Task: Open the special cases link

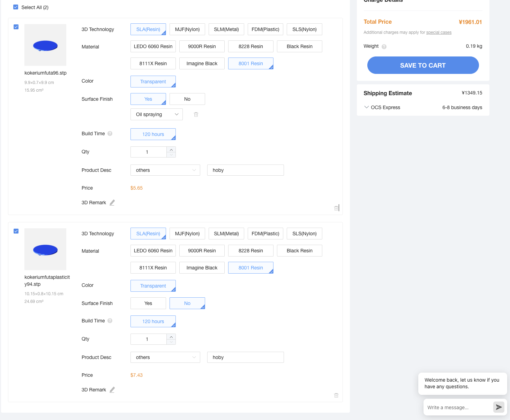Action: point(439,32)
